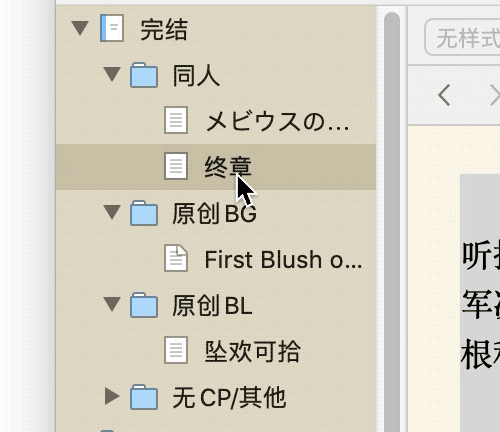Screen dimensions: 500x432
Task: Go forward with the right chevron
Action: coord(495,95)
